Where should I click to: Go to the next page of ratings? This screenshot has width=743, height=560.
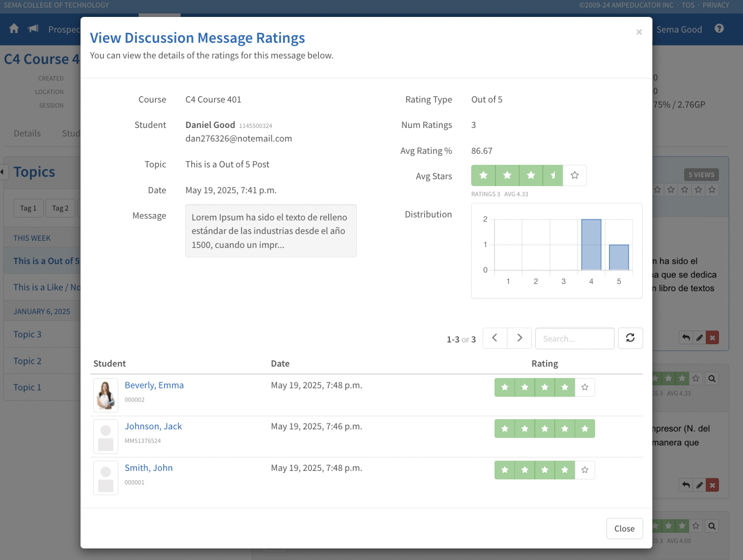pos(519,338)
